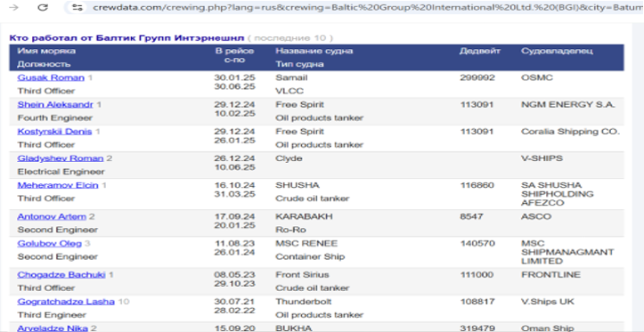
Task: Open site information icon in address bar
Action: pyautogui.click(x=77, y=8)
